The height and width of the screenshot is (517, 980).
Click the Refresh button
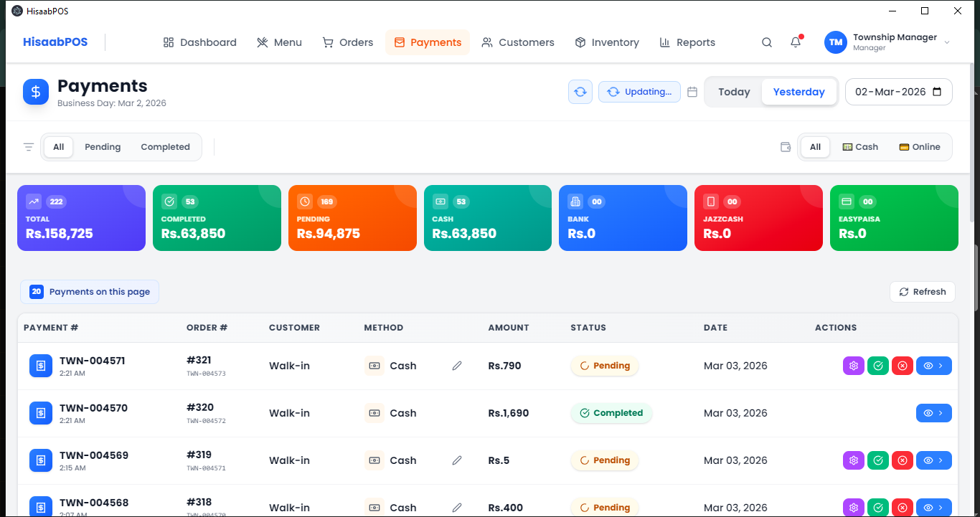(x=923, y=292)
